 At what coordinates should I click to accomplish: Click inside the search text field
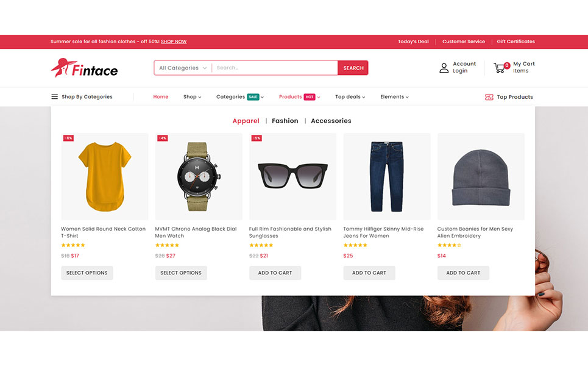click(274, 68)
